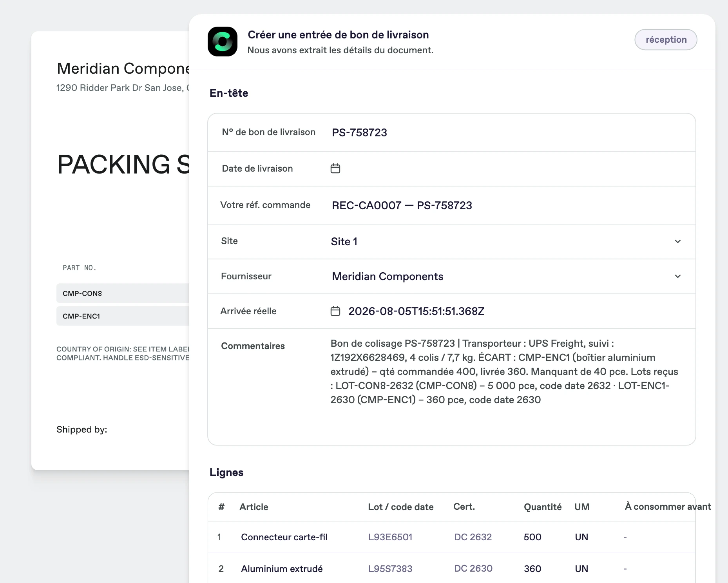Click the Lot / code date column header
This screenshot has width=728, height=583.
tap(401, 507)
